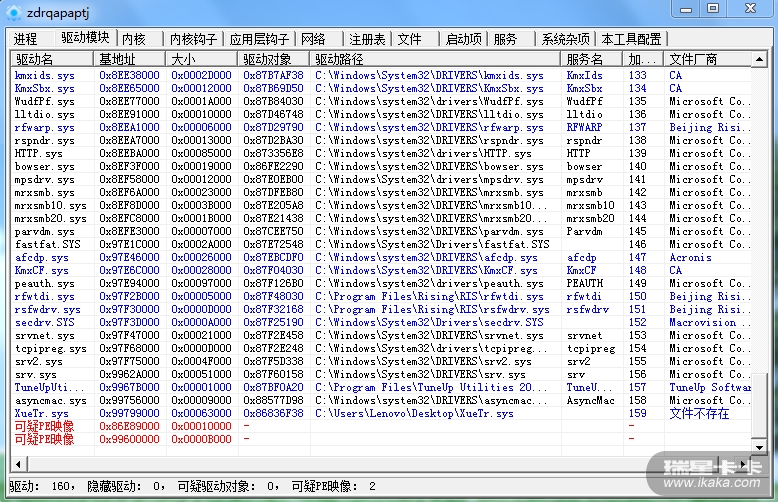778x502 pixels.
Task: Sort by the 基地址 column header
Action: pyautogui.click(x=129, y=60)
